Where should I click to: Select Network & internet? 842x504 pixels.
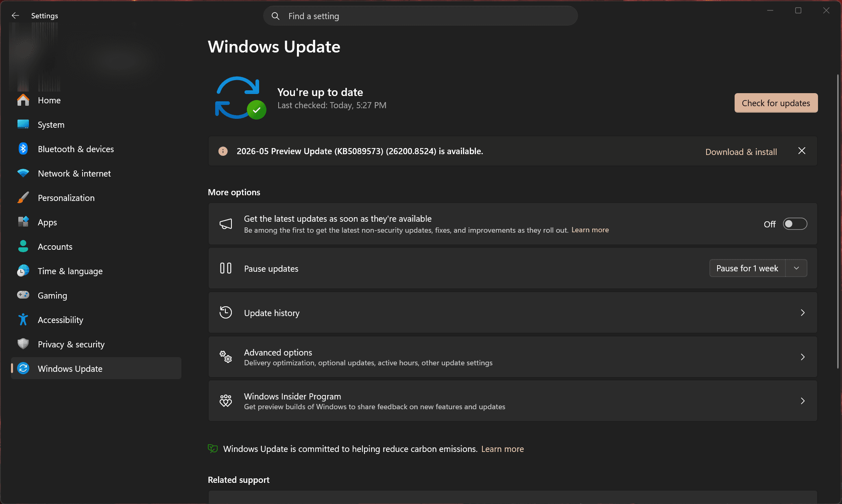[x=96, y=173]
